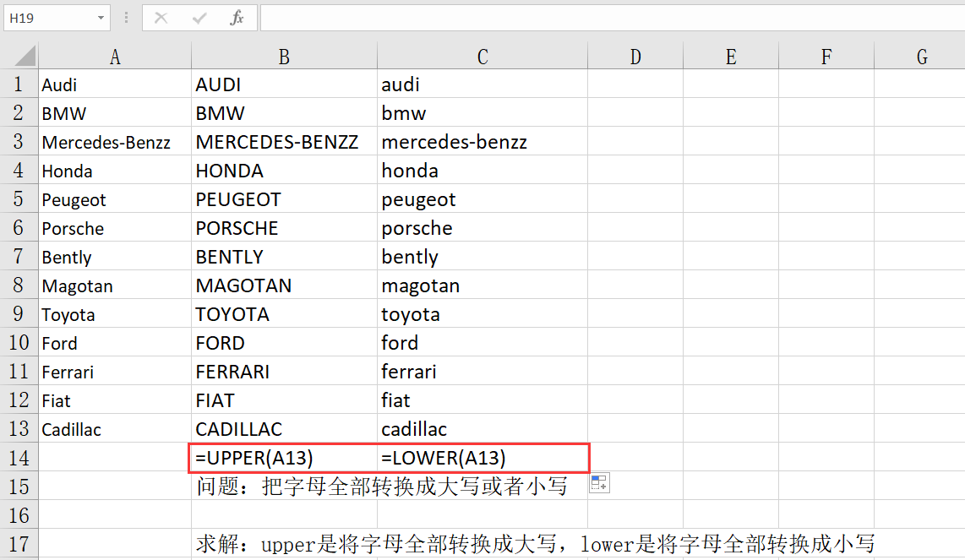This screenshot has width=965, height=560.
Task: Select row 11 header
Action: [x=19, y=371]
